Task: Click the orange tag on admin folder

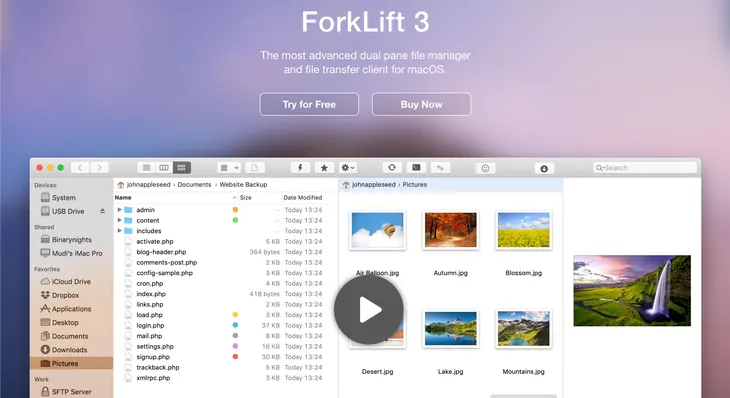Action: (x=235, y=210)
